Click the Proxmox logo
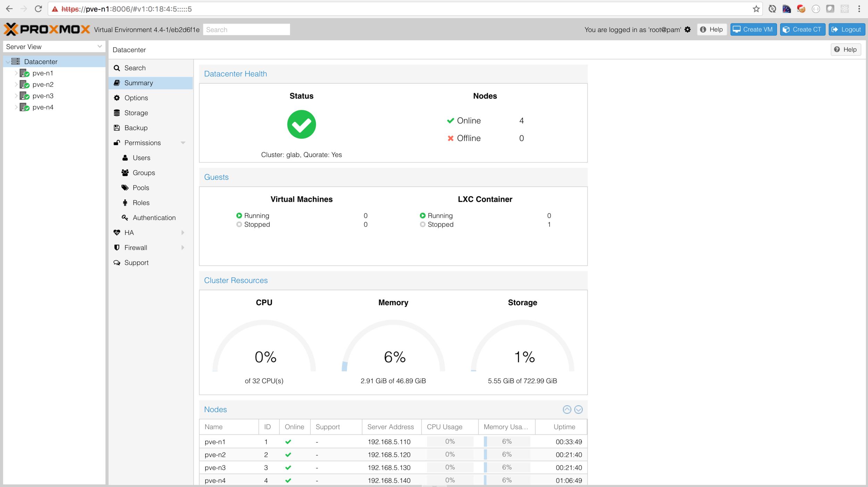 point(47,29)
